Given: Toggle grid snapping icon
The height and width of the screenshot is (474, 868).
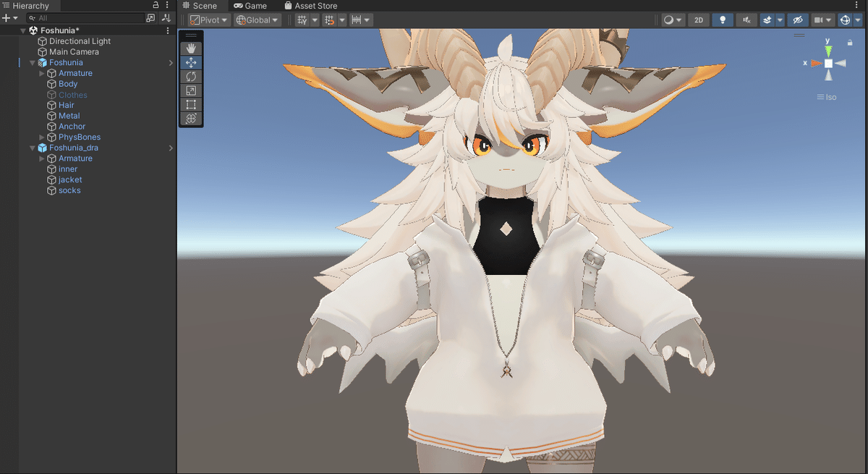Looking at the screenshot, I should [x=329, y=20].
